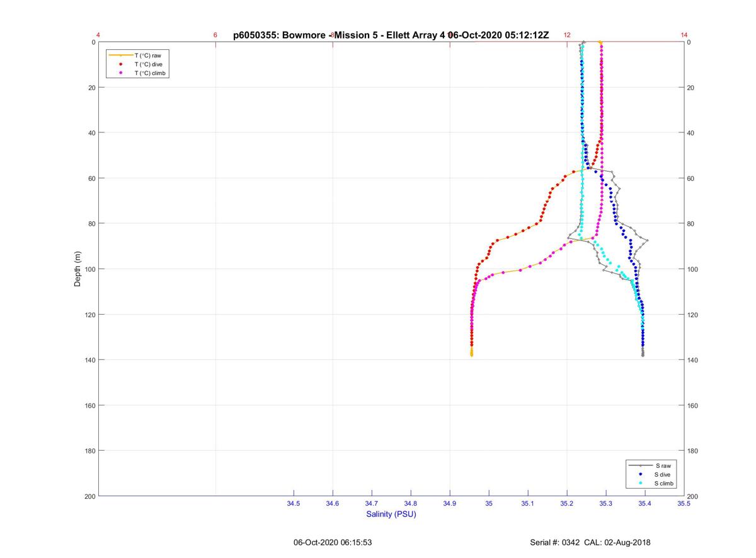Viewport: 756px width, 558px height.
Task: Click the 'Serial #: 0342' footer text
Action: pyautogui.click(x=556, y=542)
